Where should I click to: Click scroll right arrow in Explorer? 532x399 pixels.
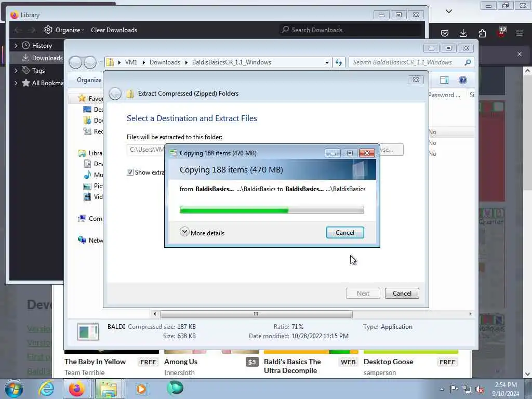click(470, 314)
